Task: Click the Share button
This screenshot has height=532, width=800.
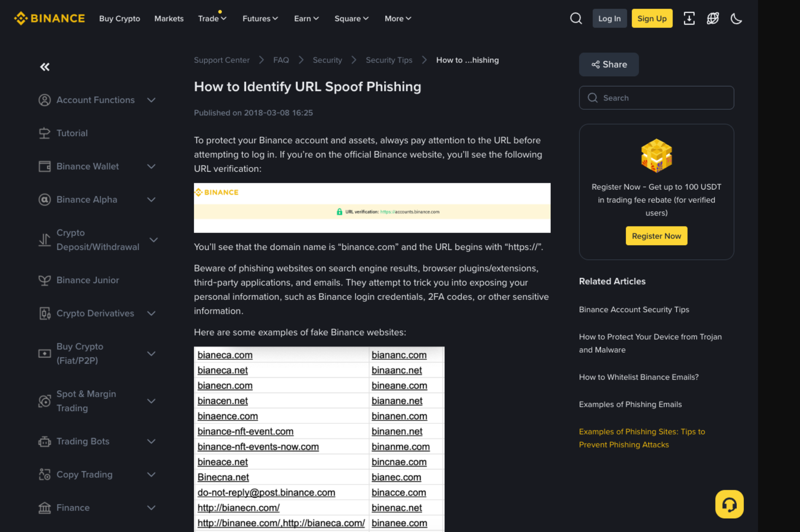Action: click(x=609, y=64)
